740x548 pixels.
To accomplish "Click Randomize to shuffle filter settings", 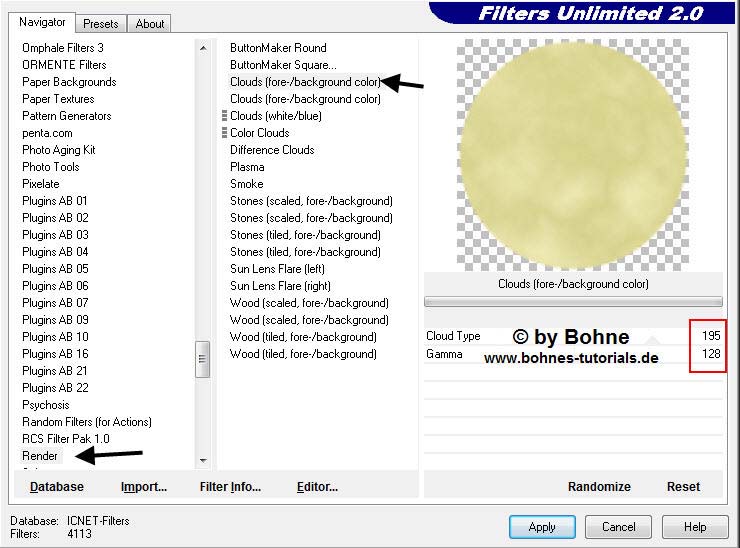I will pyautogui.click(x=599, y=487).
